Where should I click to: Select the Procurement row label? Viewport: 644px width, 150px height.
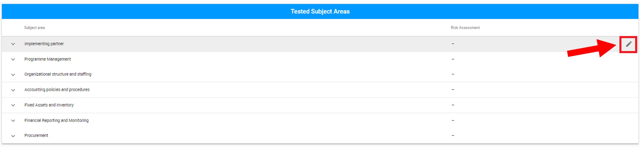(x=36, y=135)
